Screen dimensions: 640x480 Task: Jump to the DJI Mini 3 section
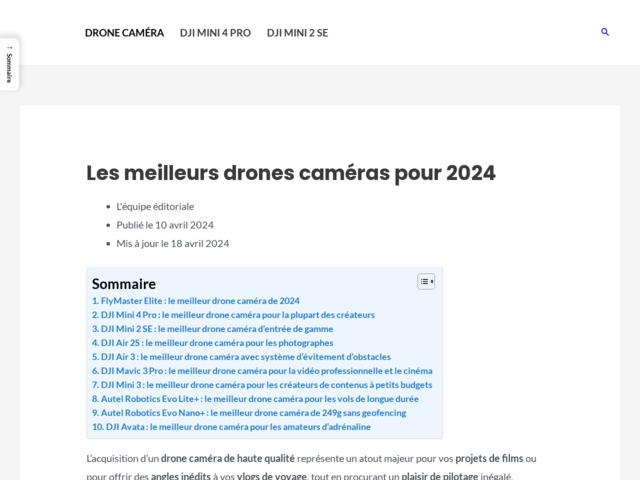pyautogui.click(x=262, y=385)
